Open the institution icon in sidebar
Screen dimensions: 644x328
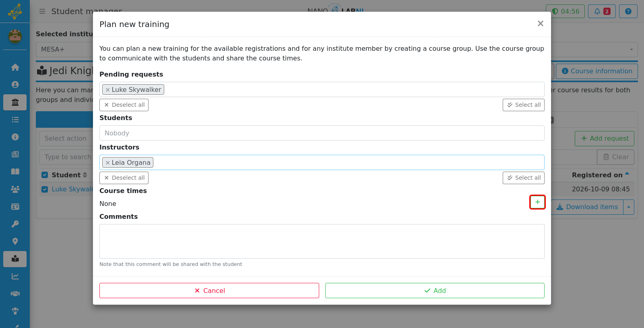[x=15, y=102]
